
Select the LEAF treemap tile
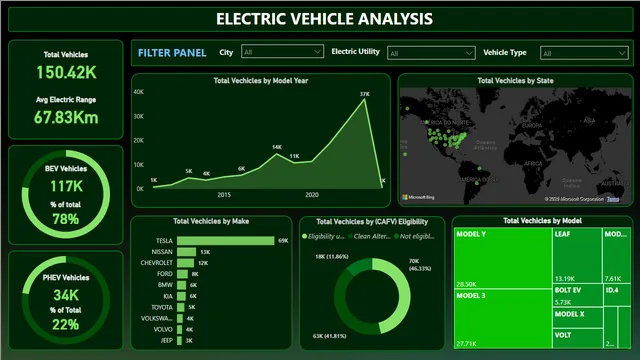point(578,256)
